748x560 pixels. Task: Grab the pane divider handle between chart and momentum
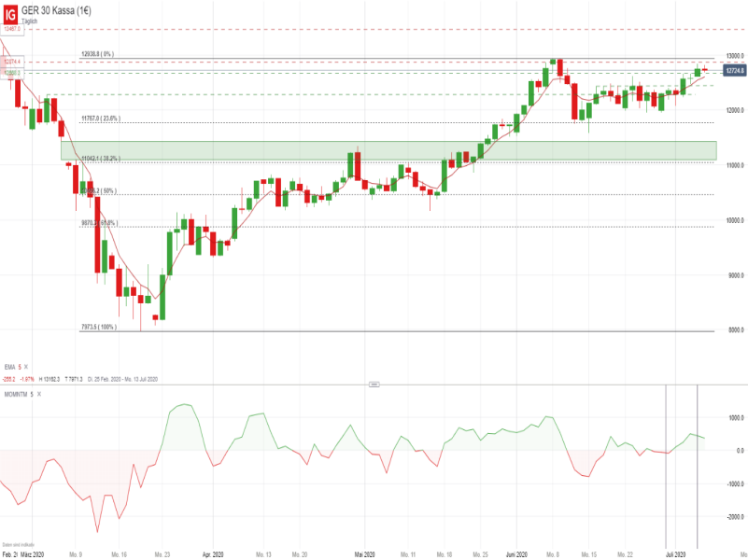374,385
